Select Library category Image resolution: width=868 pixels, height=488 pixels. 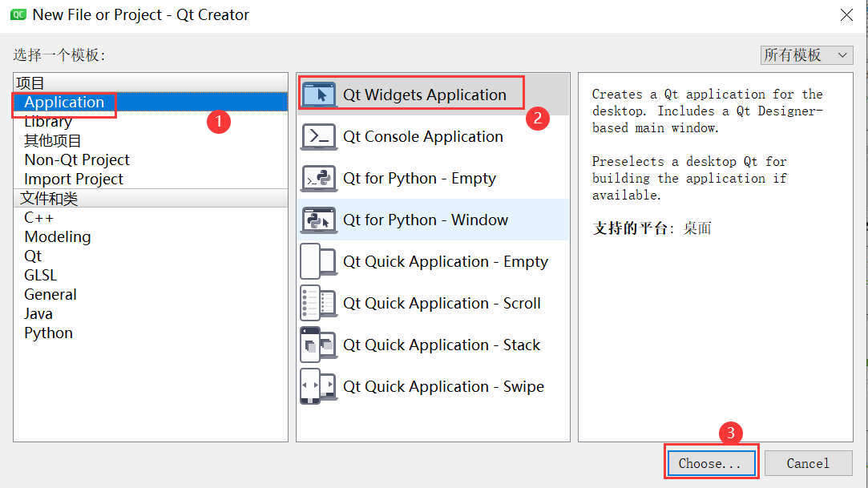(151, 121)
